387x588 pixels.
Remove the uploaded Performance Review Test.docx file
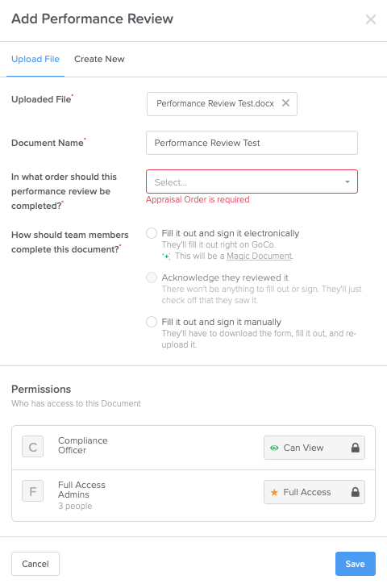point(285,103)
